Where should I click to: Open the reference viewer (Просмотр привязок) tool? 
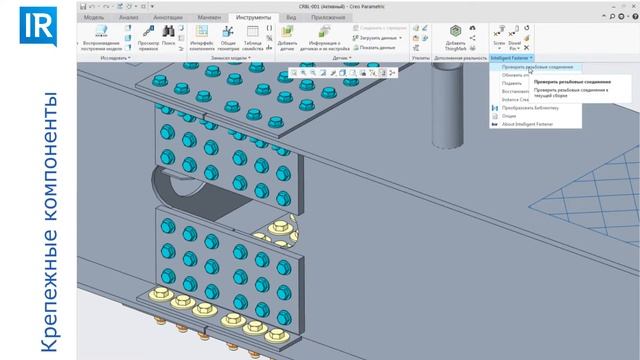tap(148, 31)
